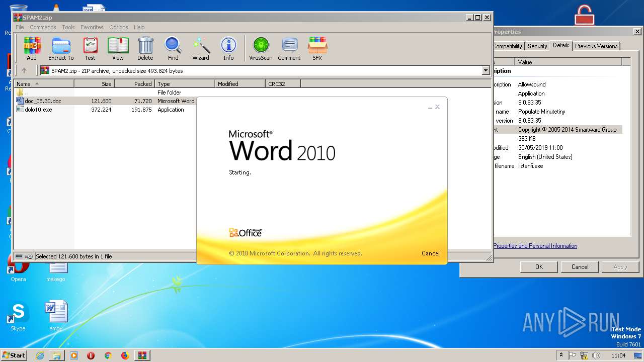Sort by the Packed column header

pyautogui.click(x=134, y=83)
